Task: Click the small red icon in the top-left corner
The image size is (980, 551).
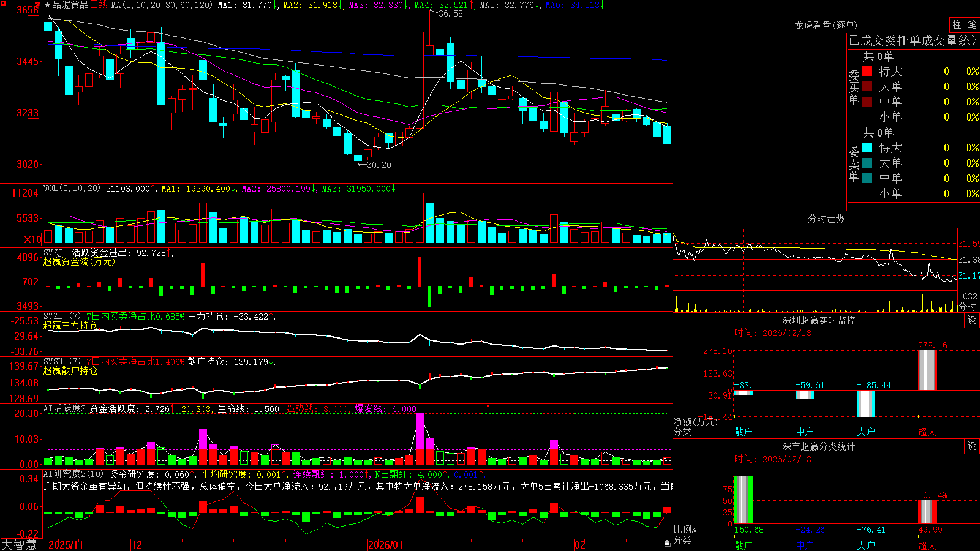Action: [x=3, y=2]
